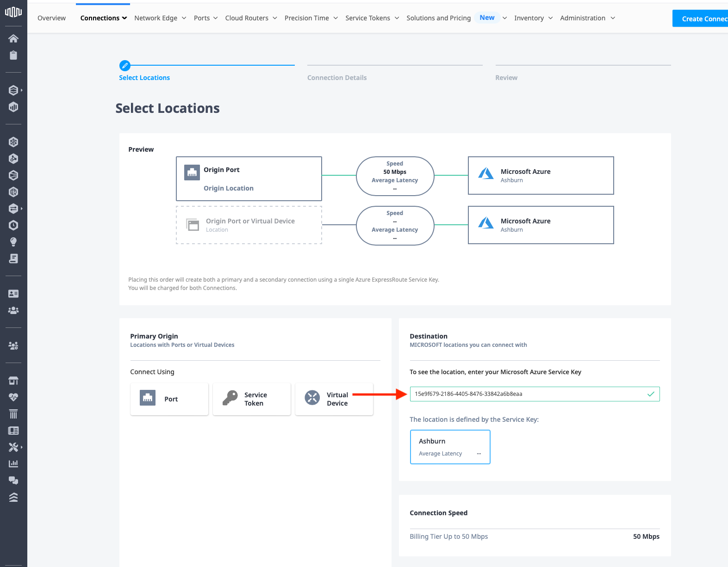Click the newspaper sidebar icon
Viewport: 728px width, 567px height.
13,431
